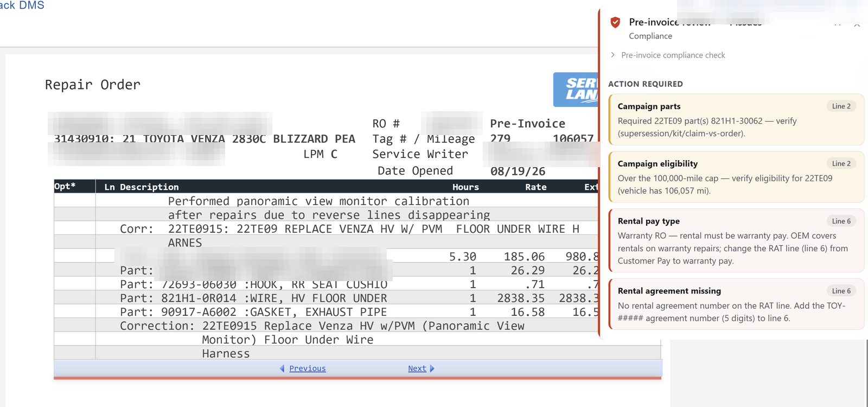The image size is (868, 407).
Task: Click the Line 6 badge on Rental pay type
Action: coord(841,221)
